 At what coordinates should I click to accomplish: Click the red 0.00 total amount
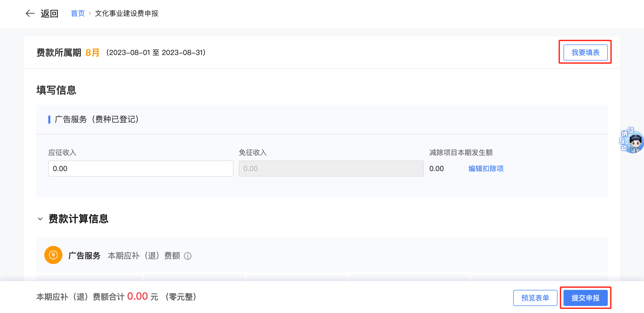[x=137, y=296]
